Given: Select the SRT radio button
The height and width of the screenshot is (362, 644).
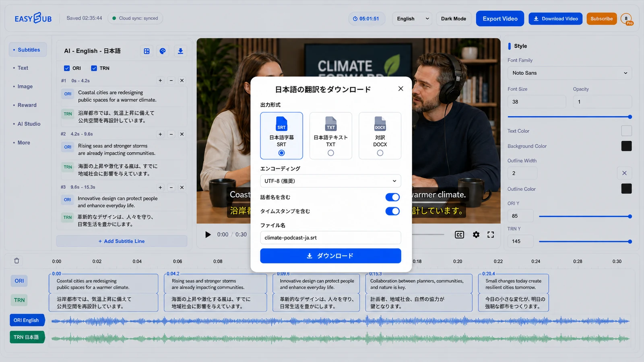Looking at the screenshot, I should [281, 153].
